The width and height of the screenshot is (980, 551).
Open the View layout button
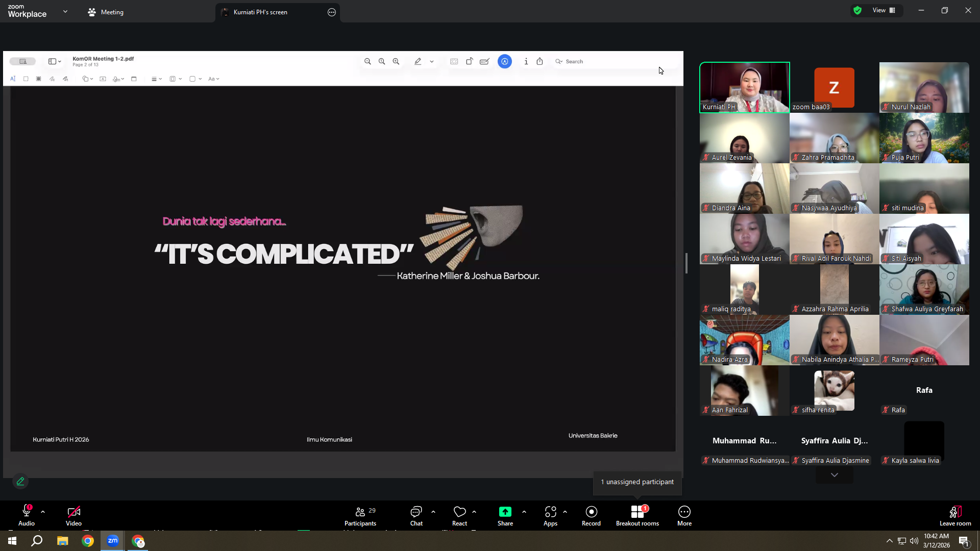(884, 10)
